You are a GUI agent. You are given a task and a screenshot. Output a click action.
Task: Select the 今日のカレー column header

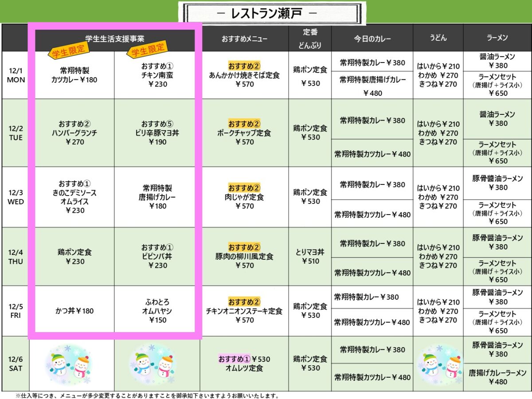(372, 39)
